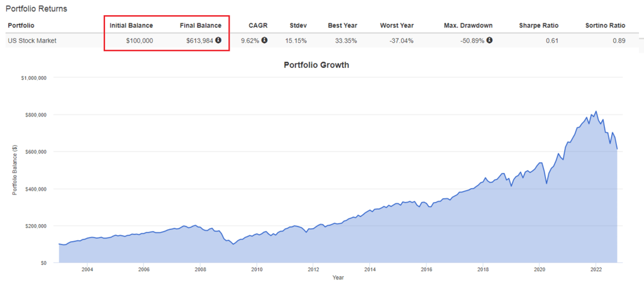Click the info icon beside Max. Drawdown -50.89%
This screenshot has width=644, height=292.
489,40
